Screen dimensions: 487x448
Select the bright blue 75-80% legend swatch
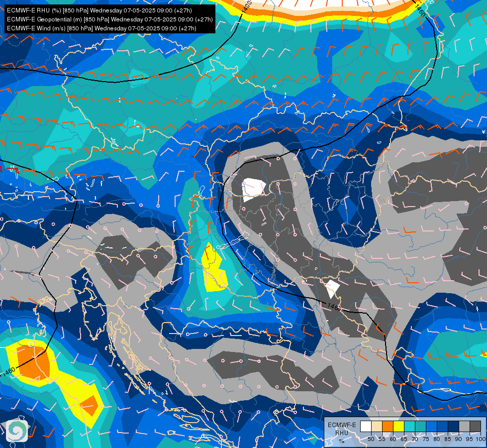(431, 426)
